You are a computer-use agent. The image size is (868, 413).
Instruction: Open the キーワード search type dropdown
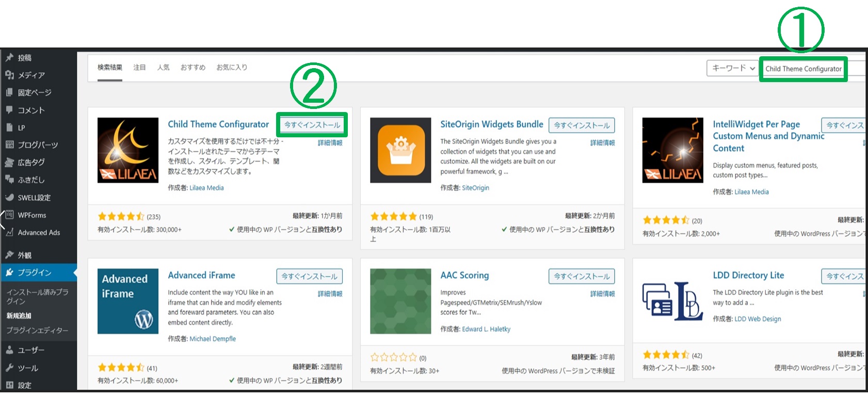(733, 68)
